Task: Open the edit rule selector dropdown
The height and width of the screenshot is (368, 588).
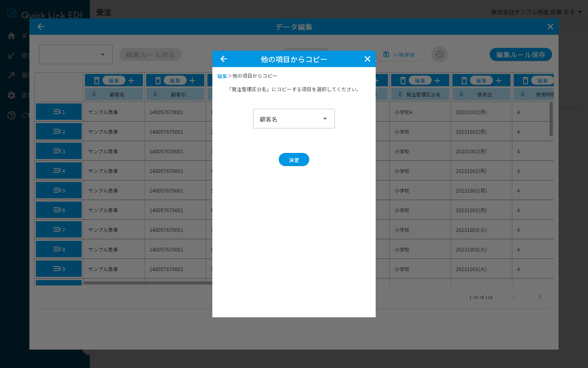Action: pos(76,54)
